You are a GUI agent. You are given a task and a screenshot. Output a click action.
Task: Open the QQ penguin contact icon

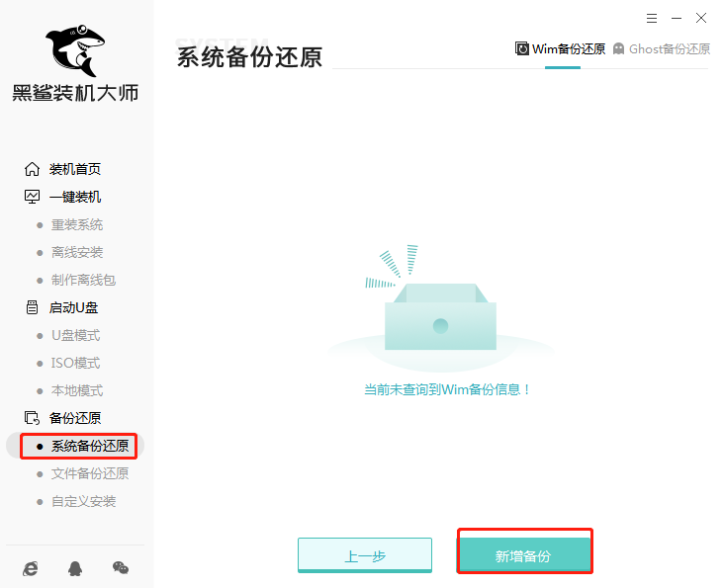point(75,568)
